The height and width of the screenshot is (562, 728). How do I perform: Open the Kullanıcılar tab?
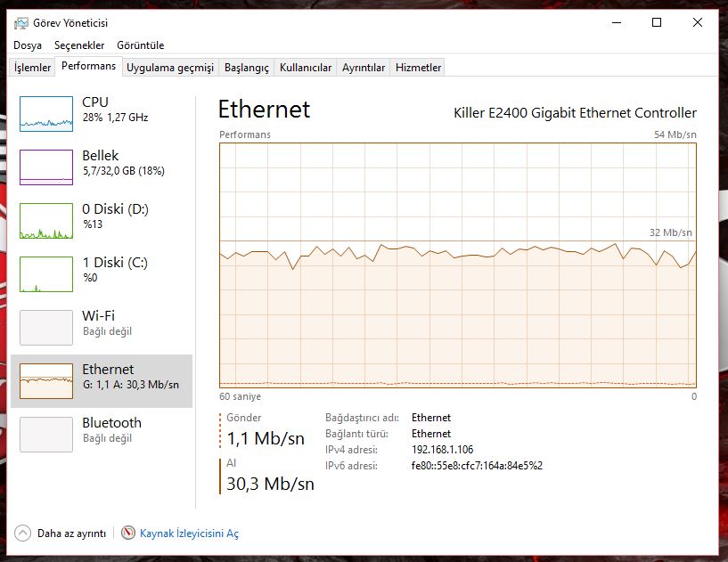pos(306,68)
